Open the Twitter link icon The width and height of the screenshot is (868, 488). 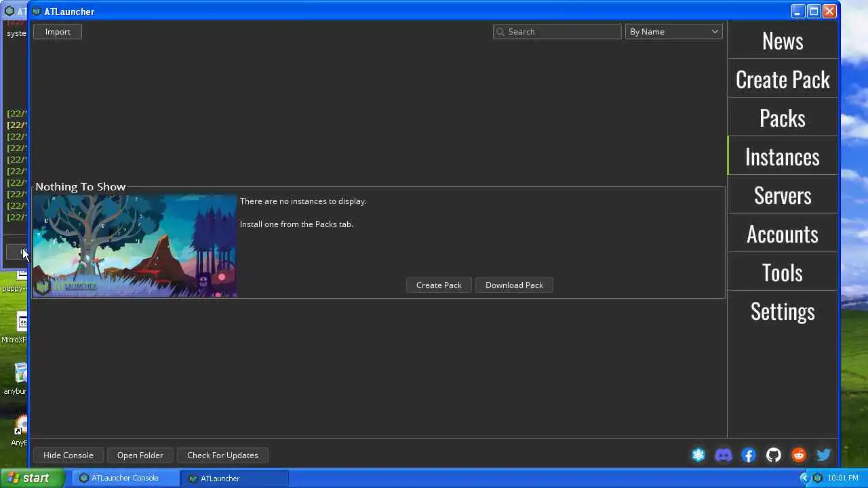(824, 455)
